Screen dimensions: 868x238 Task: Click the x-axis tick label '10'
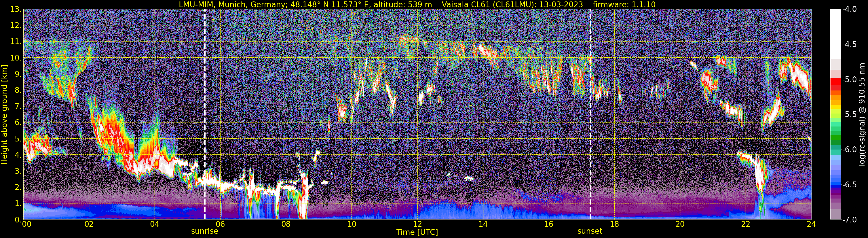point(352,224)
